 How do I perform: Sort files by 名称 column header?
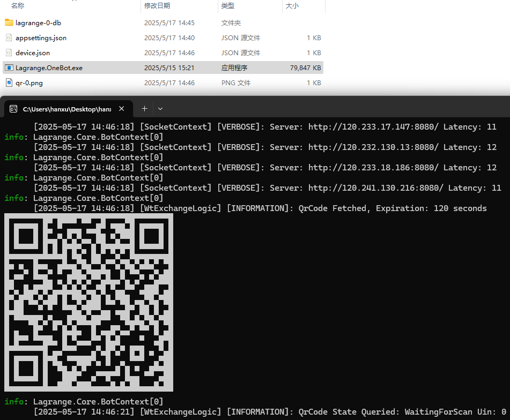pos(18,5)
